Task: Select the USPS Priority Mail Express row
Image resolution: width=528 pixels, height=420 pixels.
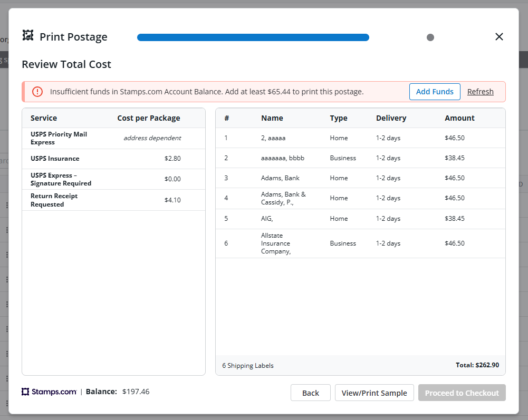Action: [113, 138]
